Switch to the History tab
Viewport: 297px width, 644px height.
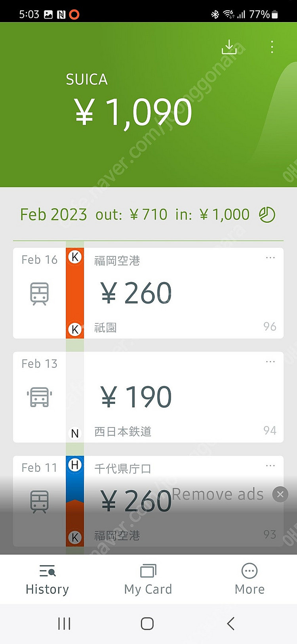point(48,579)
